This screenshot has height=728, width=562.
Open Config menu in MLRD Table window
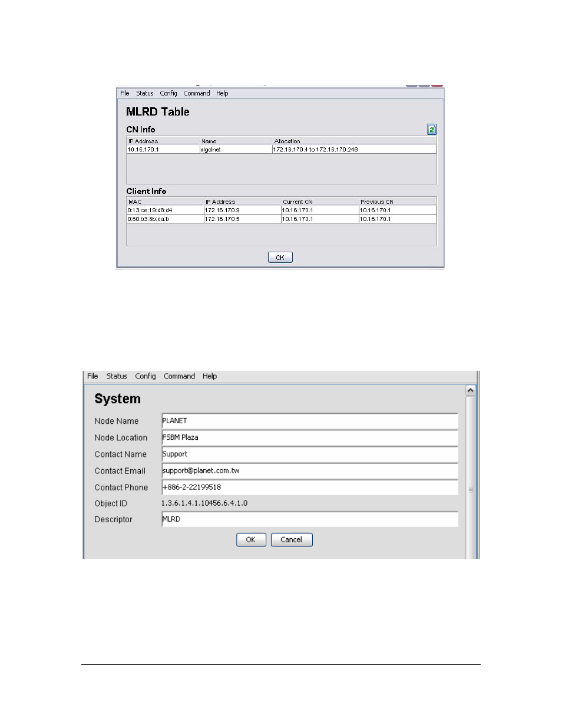pos(168,93)
